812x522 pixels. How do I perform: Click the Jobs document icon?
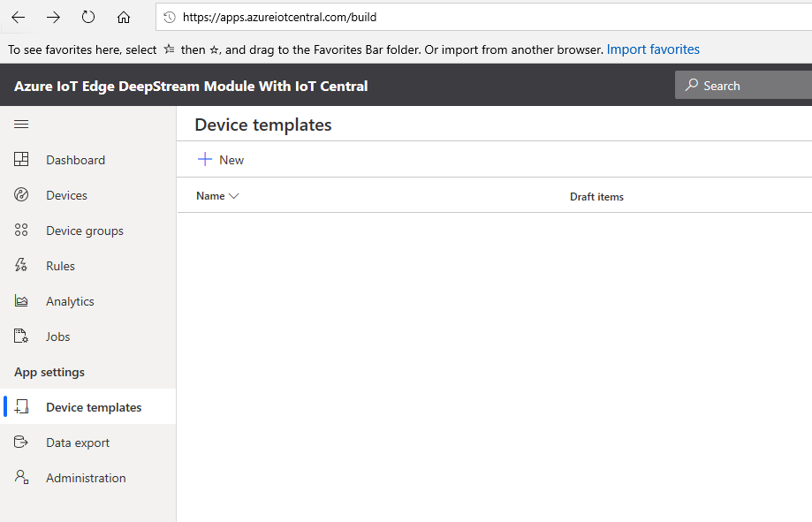[21, 336]
